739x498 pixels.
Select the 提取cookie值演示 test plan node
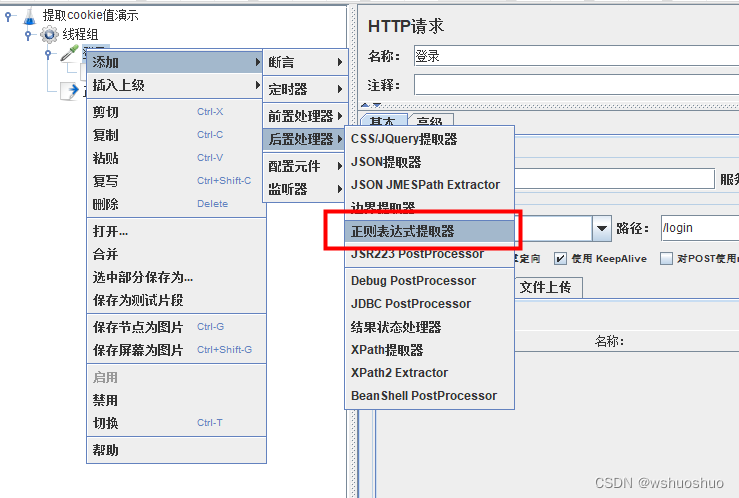90,16
